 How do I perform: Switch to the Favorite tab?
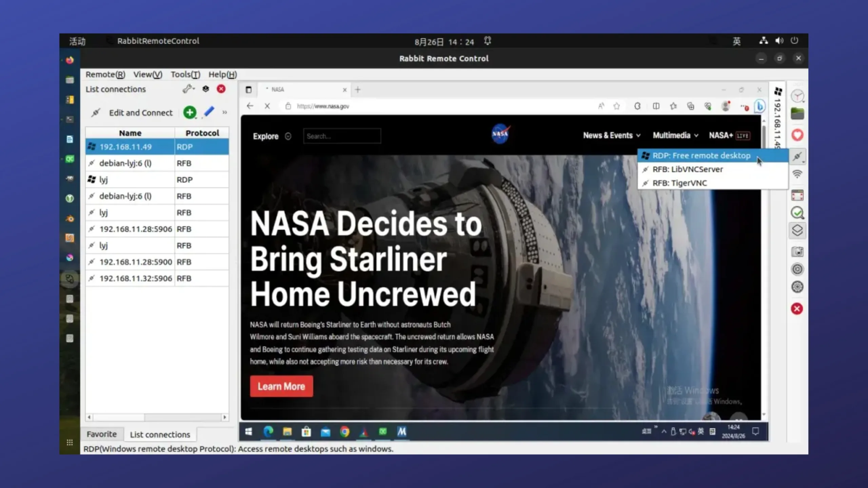pyautogui.click(x=102, y=434)
